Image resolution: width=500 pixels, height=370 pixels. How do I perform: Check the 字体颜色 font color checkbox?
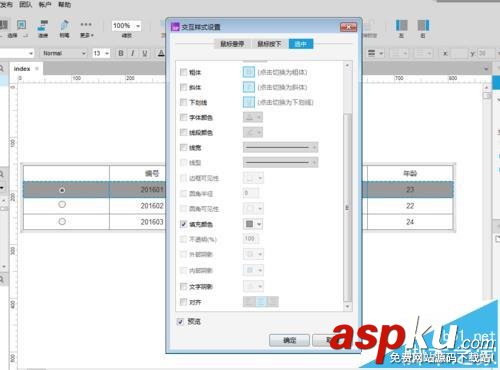(183, 117)
